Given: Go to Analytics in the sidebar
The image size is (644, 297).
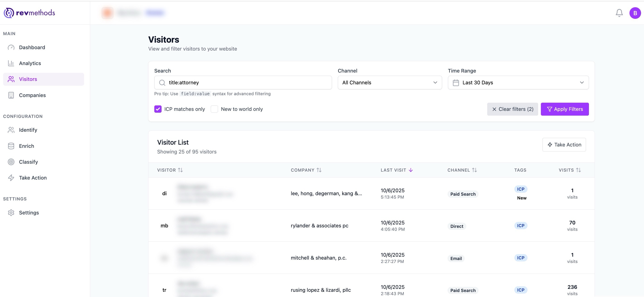Looking at the screenshot, I should [x=30, y=63].
